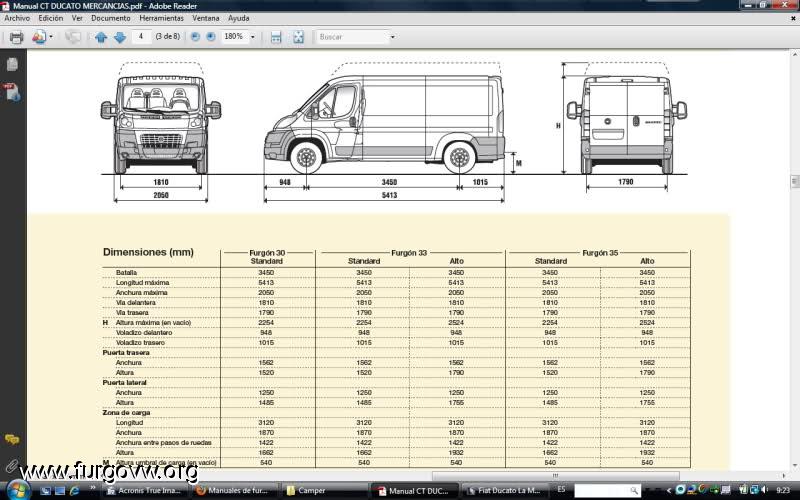Expand the collaboration tool dropdown arrow

(51, 37)
